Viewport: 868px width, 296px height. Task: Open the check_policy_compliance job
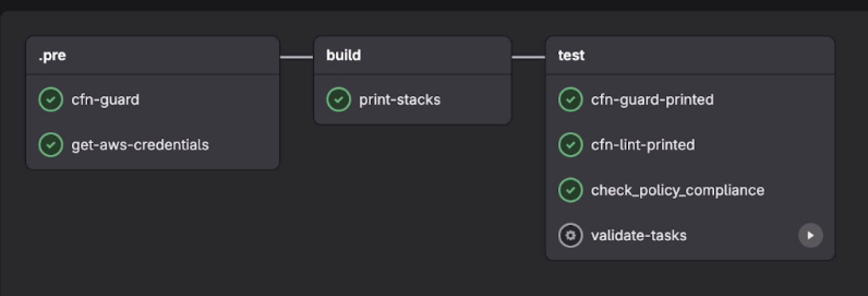point(678,191)
